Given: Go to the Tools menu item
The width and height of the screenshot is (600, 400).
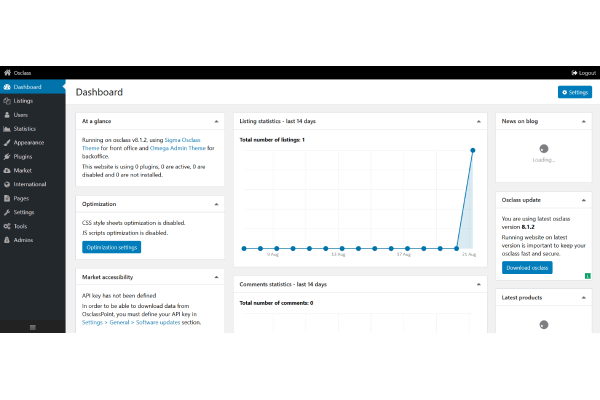Looking at the screenshot, I should point(20,227).
